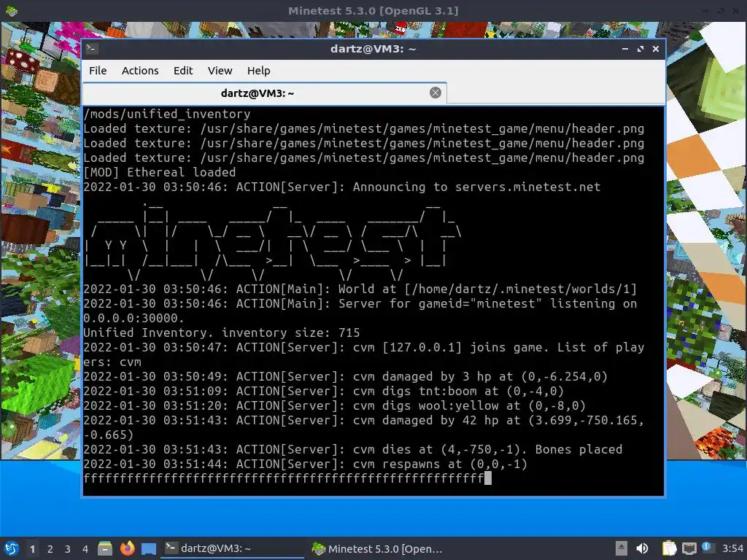Open the volume control icon
The width and height of the screenshot is (747, 560).
point(642,548)
